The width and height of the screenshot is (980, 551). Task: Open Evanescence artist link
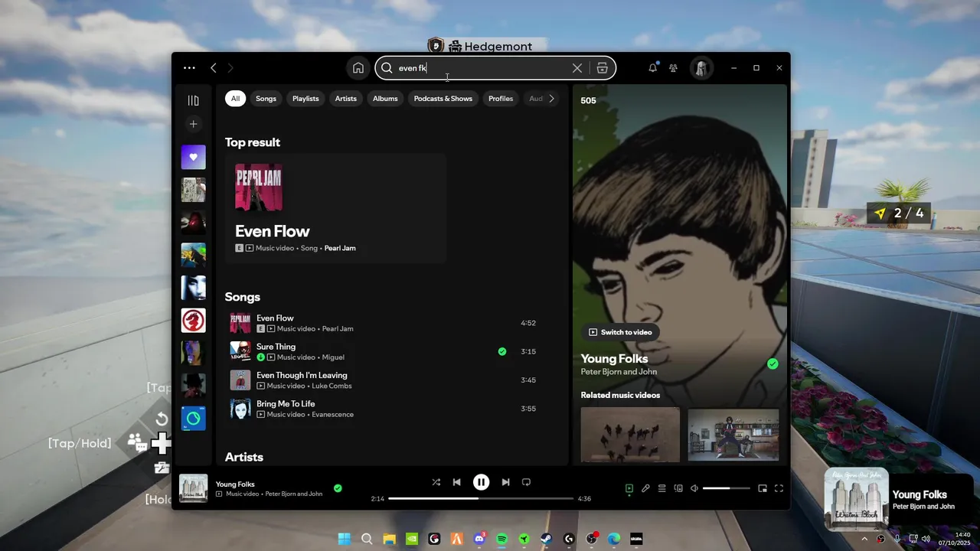point(332,414)
